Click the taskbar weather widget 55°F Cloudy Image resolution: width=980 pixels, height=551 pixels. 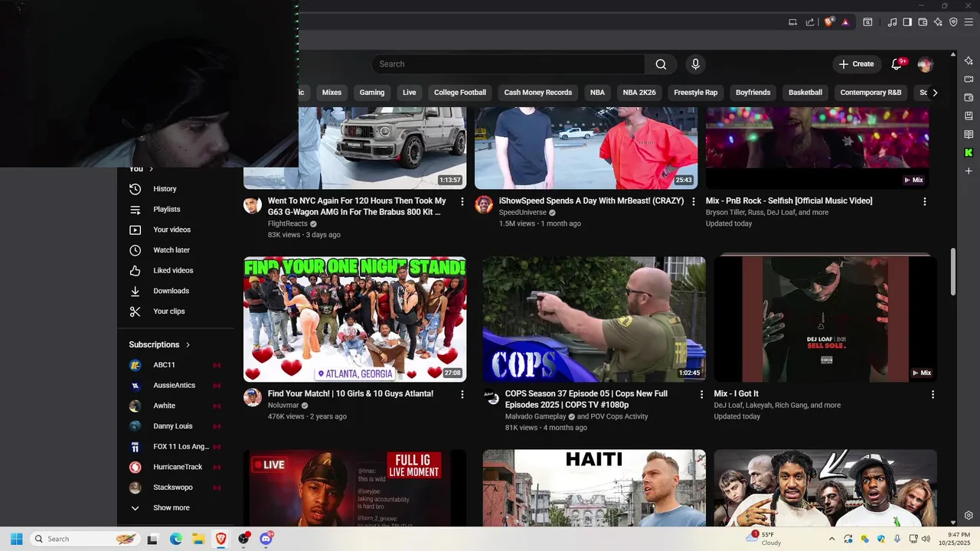pos(764,539)
